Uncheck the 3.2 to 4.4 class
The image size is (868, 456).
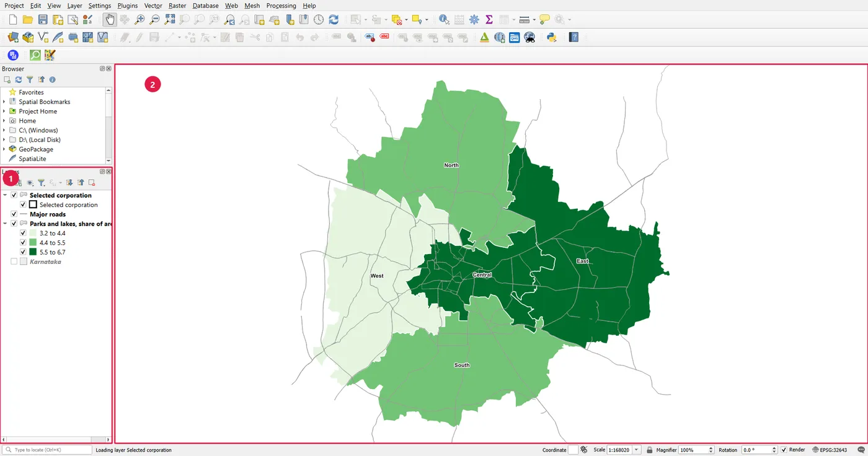tap(24, 233)
